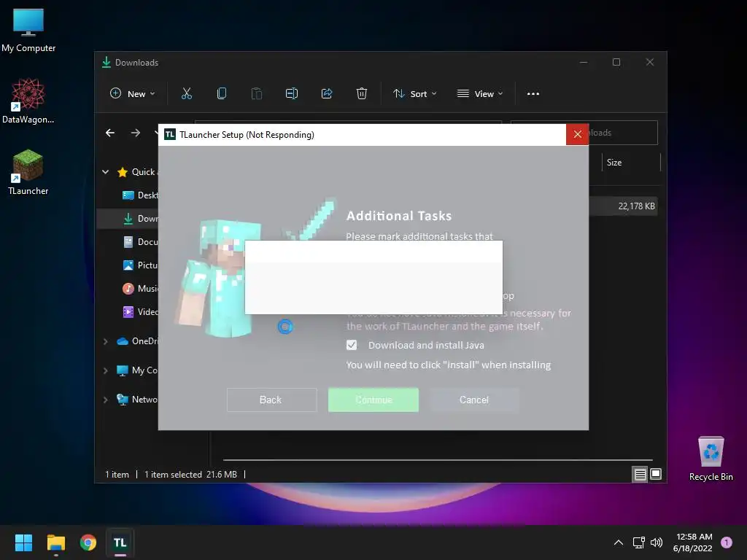Select Documents in the navigation pane

click(x=140, y=242)
